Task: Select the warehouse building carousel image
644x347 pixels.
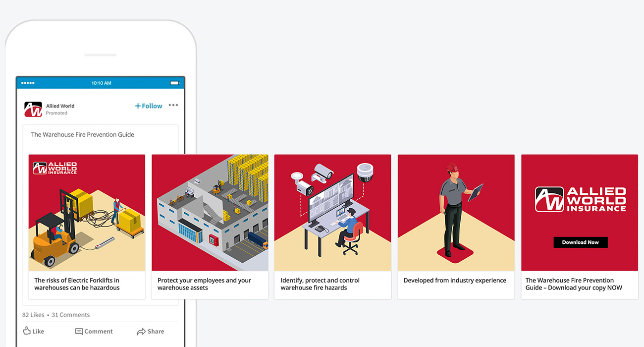Action: [x=210, y=213]
